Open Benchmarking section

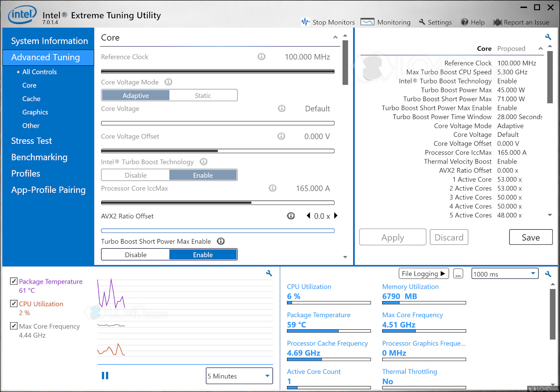pyautogui.click(x=39, y=157)
